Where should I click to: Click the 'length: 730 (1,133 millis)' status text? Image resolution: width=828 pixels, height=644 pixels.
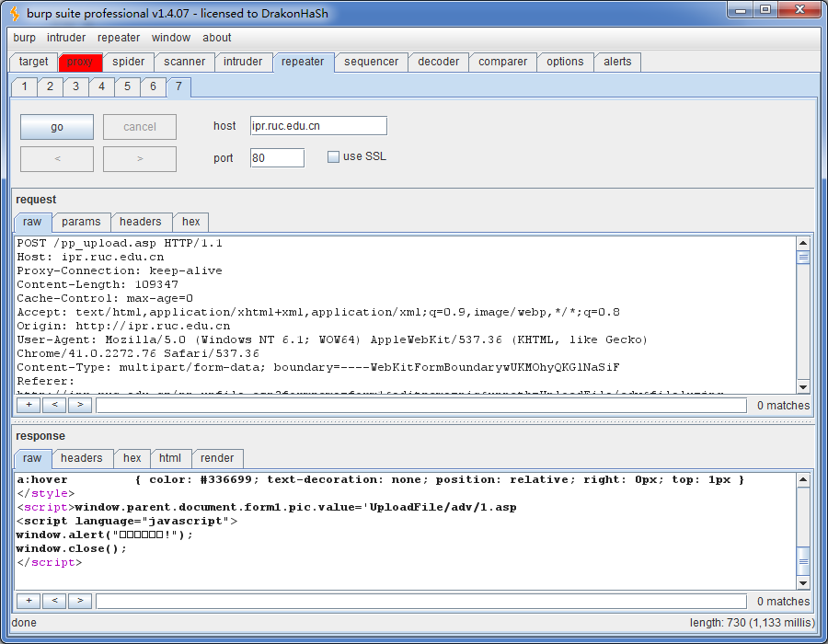[x=752, y=623]
